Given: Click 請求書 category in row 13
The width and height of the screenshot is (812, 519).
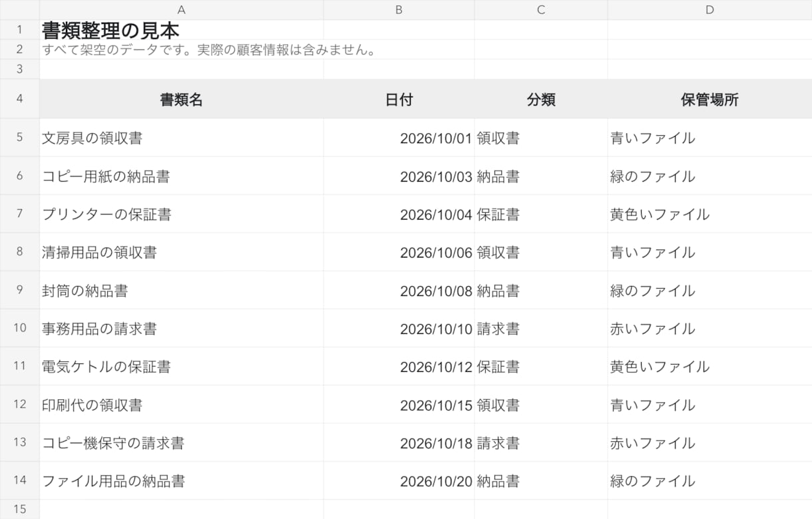Looking at the screenshot, I should click(x=540, y=442).
